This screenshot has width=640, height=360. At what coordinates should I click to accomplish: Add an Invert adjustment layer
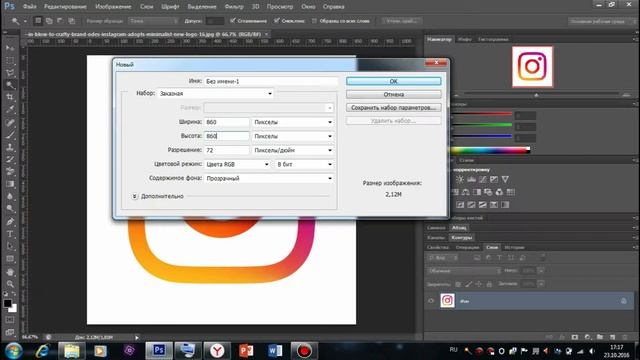(460, 204)
